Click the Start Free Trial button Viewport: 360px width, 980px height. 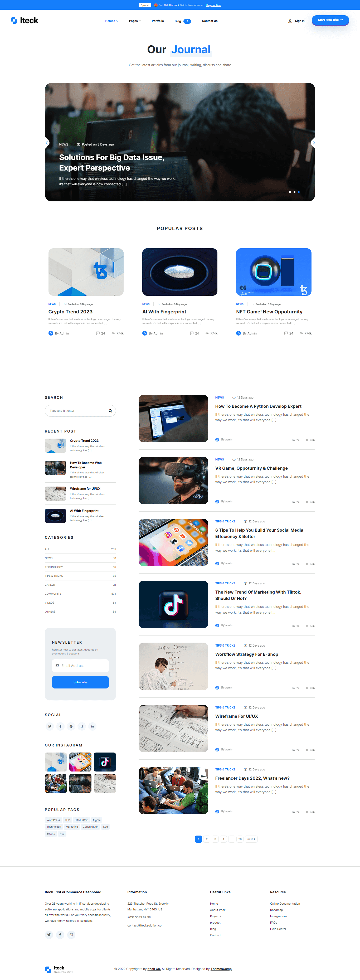[330, 20]
